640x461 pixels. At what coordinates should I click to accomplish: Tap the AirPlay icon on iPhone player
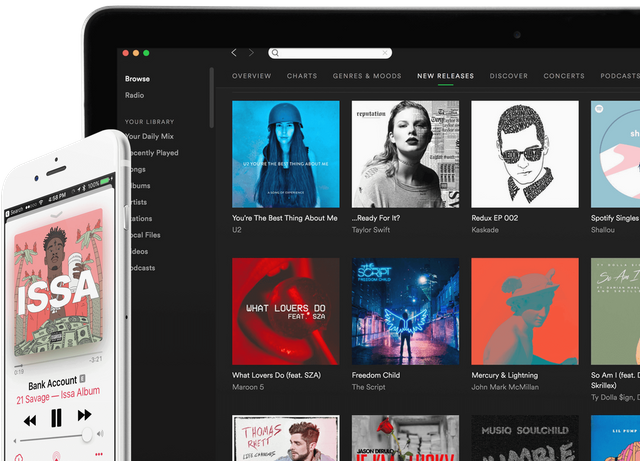[56, 456]
